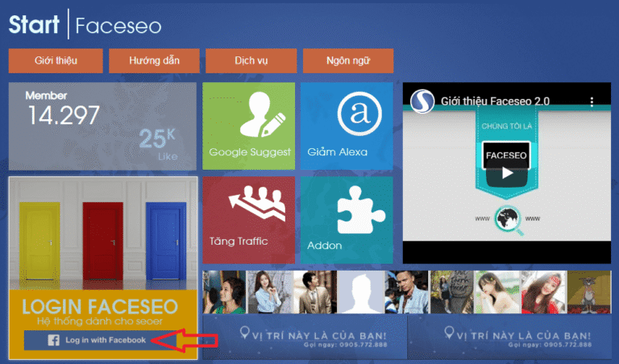Open the Dịch vụ menu
619x364 pixels.
[x=251, y=60]
